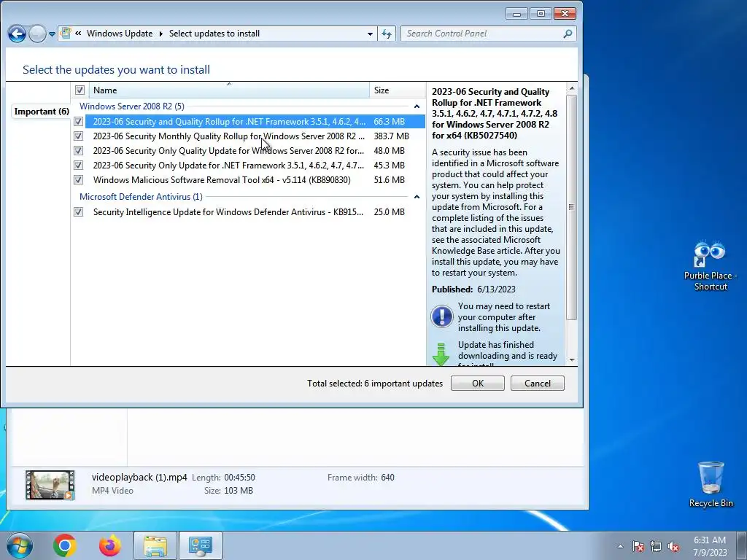The image size is (747, 560).
Task: Click the refresh button beside address bar
Action: (387, 34)
